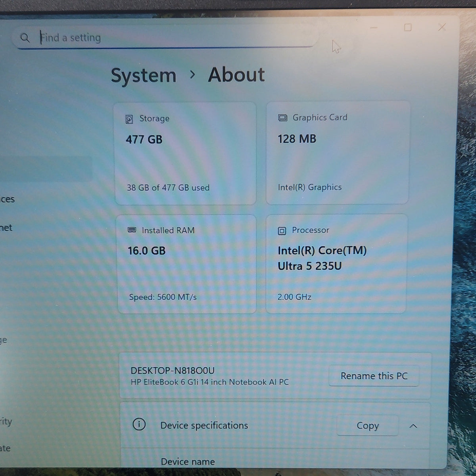Go back to System in breadcrumb
The width and height of the screenshot is (476, 476).
point(144,75)
